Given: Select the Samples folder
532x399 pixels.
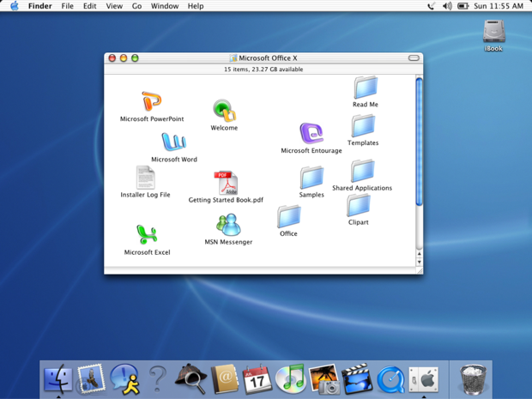Looking at the screenshot, I should [x=311, y=178].
